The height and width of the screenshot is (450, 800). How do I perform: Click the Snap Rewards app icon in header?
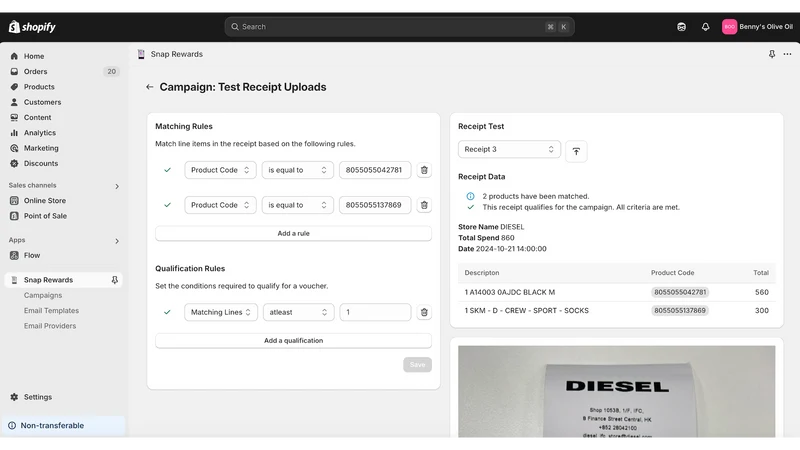tap(141, 54)
